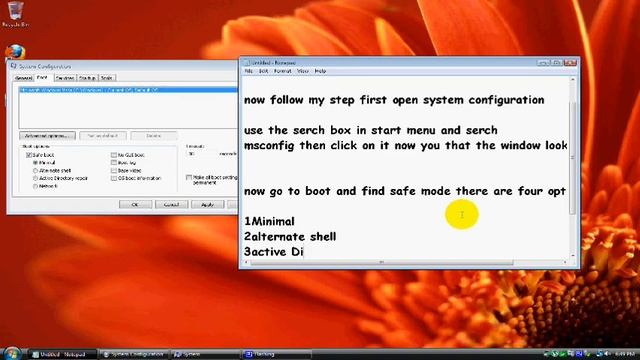This screenshot has height=360, width=640.
Task: Open the Notepad Edit menu
Action: [x=263, y=71]
